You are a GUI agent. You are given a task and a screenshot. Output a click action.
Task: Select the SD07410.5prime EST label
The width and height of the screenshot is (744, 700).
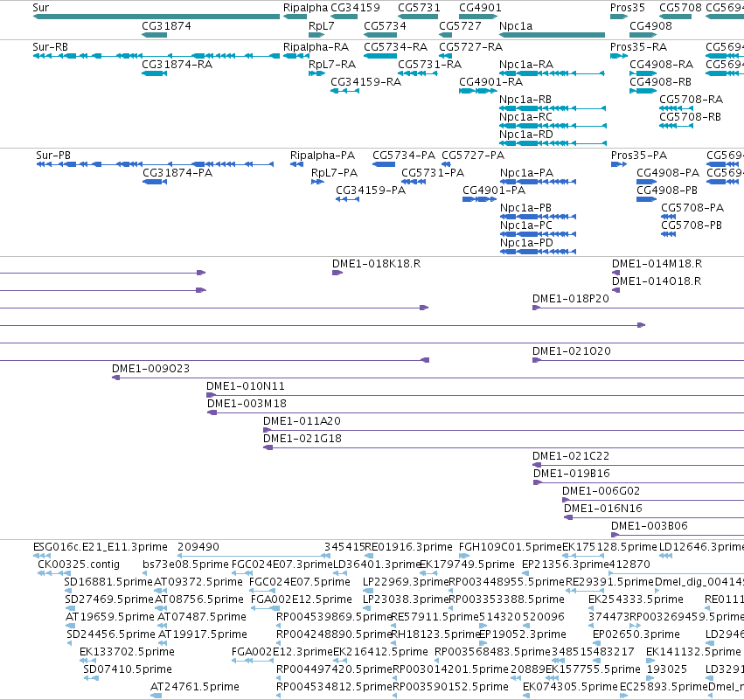(128, 669)
